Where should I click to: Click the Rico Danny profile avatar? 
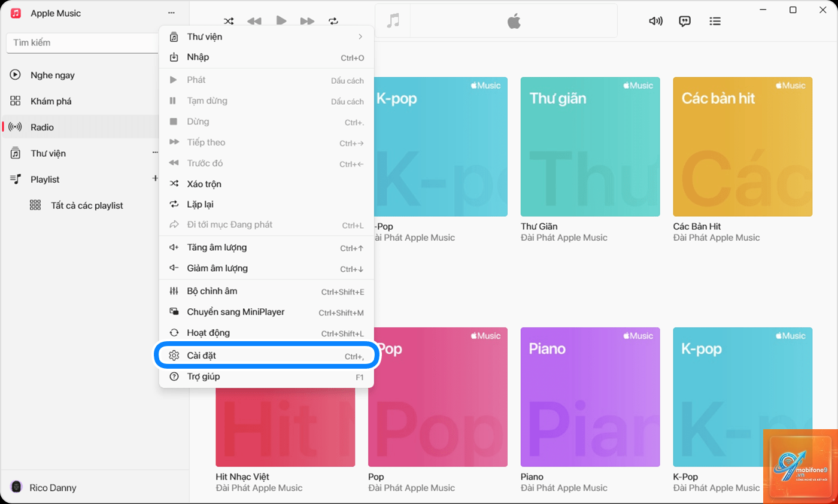pyautogui.click(x=17, y=487)
